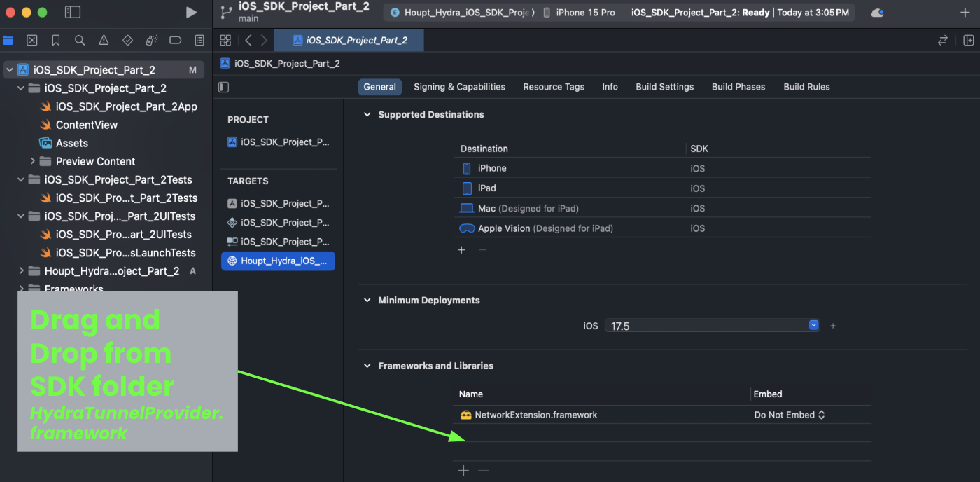Open the Source Control navigator
Screen dimensions: 980x482
(31, 40)
